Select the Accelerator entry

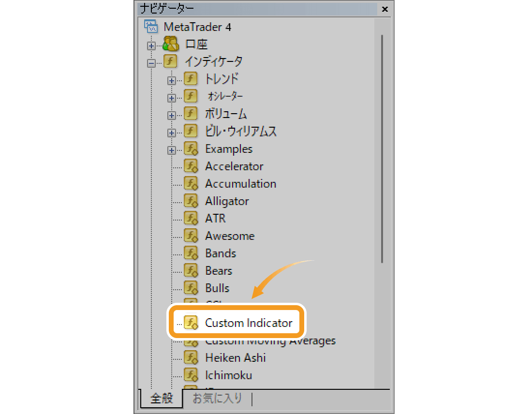click(x=235, y=166)
